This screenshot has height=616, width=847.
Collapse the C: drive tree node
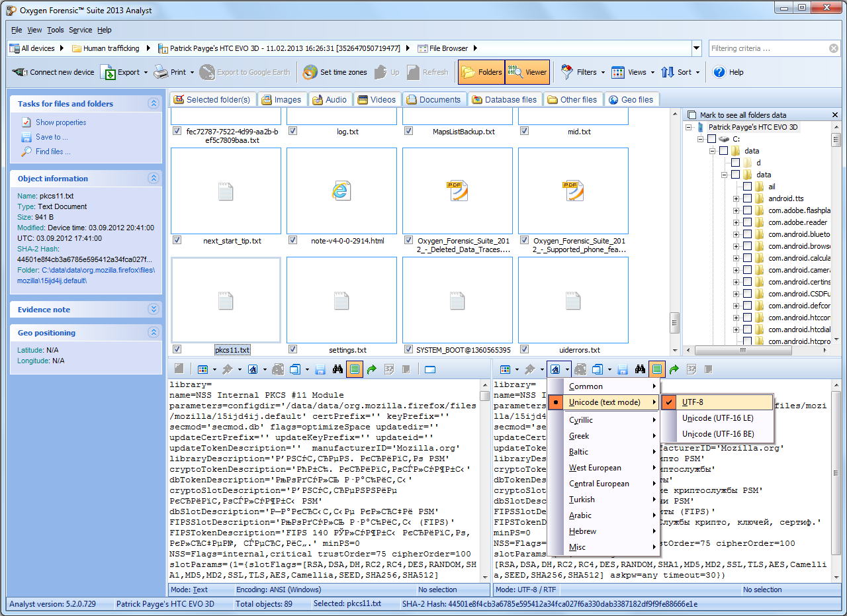(x=700, y=139)
